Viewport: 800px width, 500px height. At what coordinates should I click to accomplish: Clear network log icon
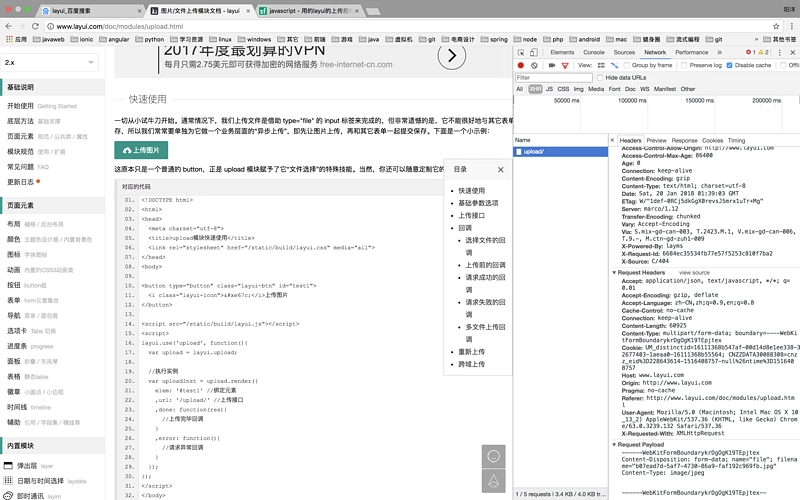534,65
